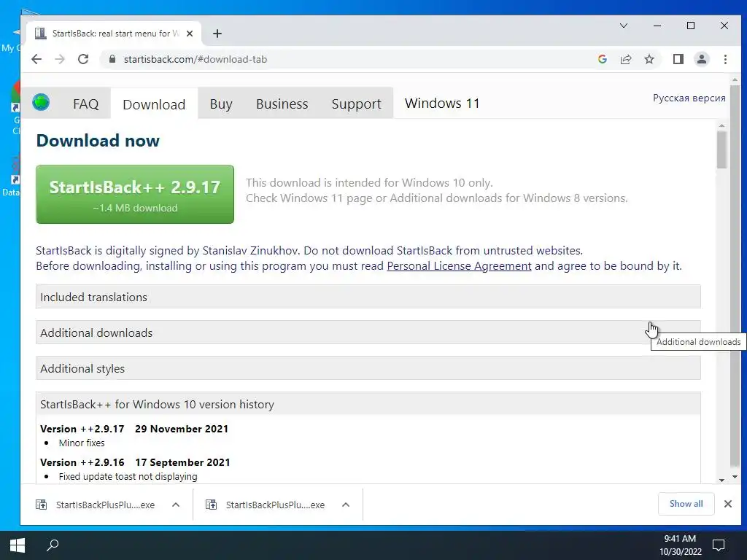Click 'Version ++2.9.17' entry text
This screenshot has height=560, width=747.
82,429
